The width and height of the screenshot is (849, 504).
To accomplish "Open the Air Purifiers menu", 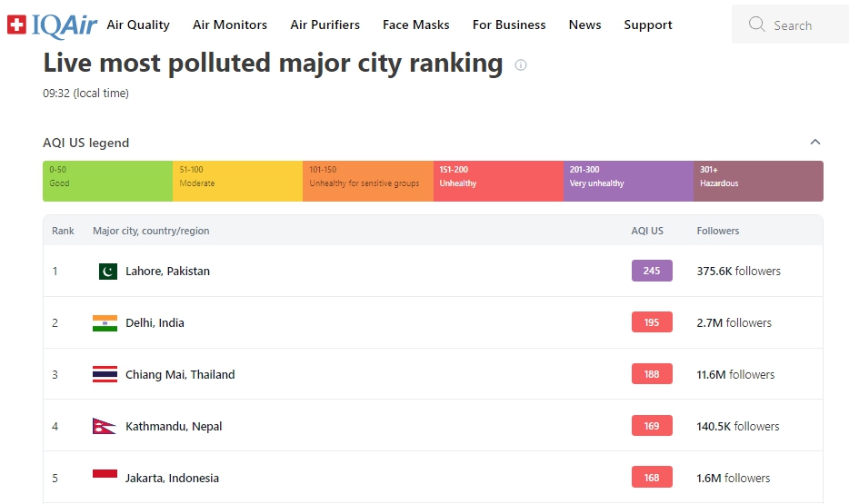I will [x=325, y=25].
